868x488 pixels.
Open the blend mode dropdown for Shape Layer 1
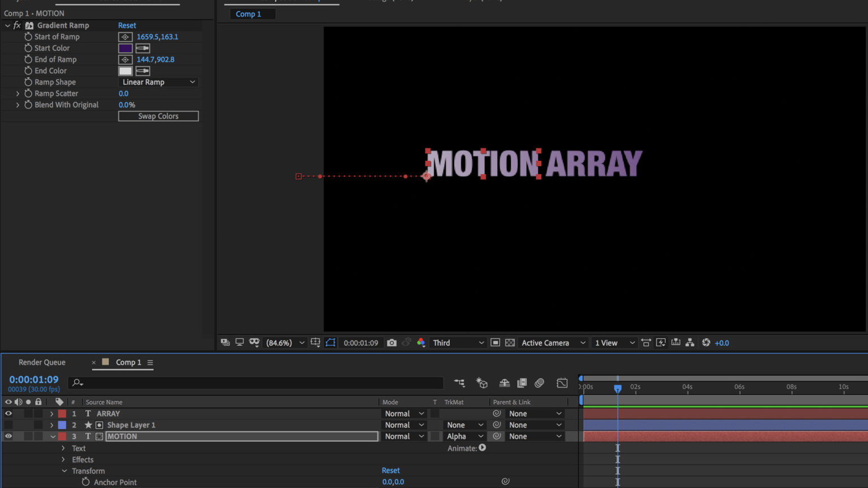(403, 425)
